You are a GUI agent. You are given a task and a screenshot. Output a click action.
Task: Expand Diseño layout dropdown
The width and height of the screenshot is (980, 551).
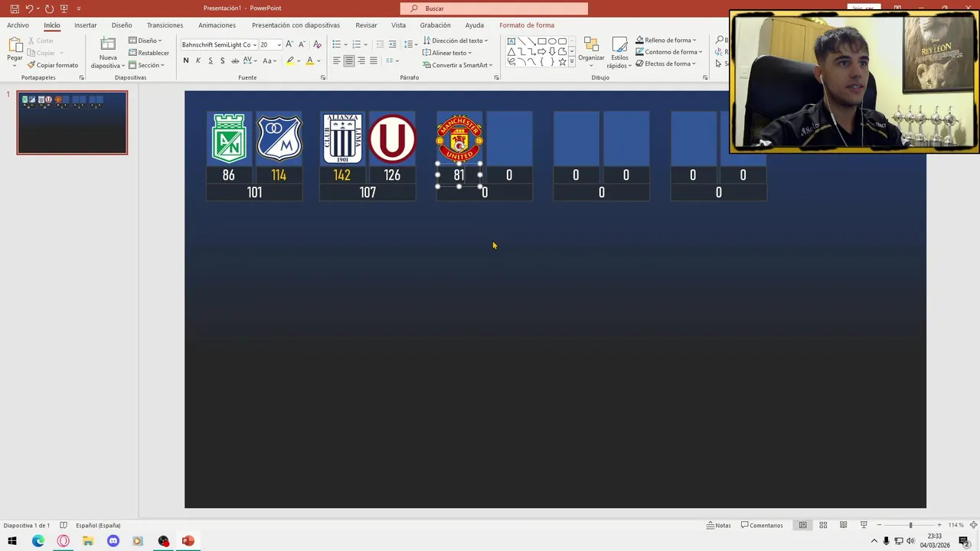pyautogui.click(x=145, y=41)
